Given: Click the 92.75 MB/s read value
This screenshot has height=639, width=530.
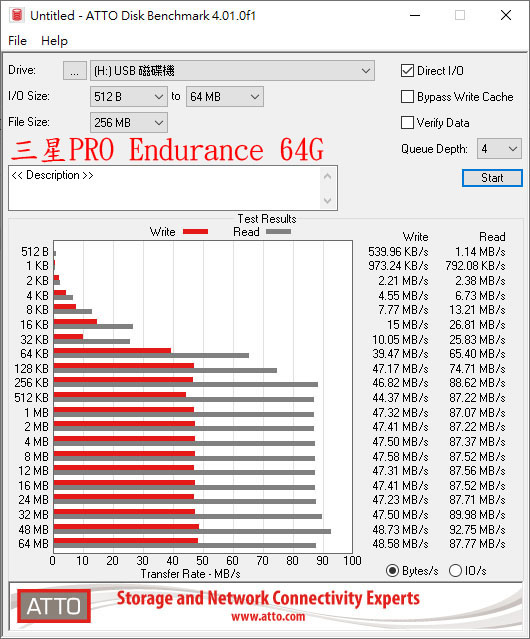Looking at the screenshot, I should point(477,530).
